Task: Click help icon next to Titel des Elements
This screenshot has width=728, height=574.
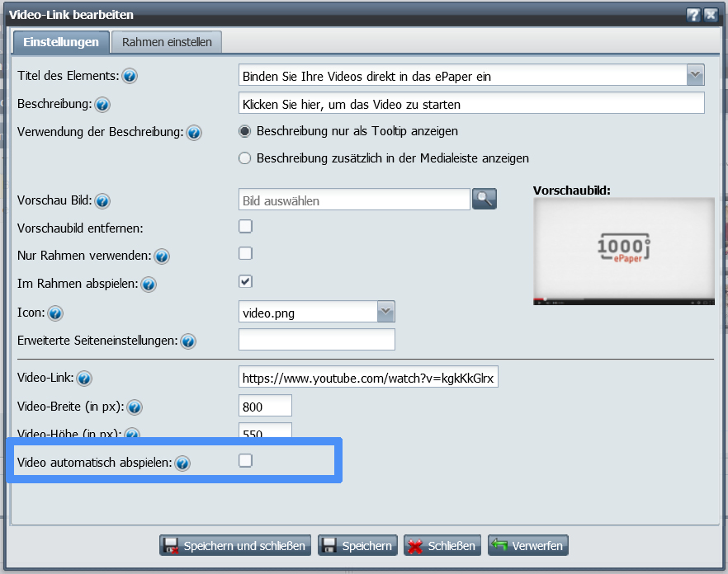Action: coord(130,77)
